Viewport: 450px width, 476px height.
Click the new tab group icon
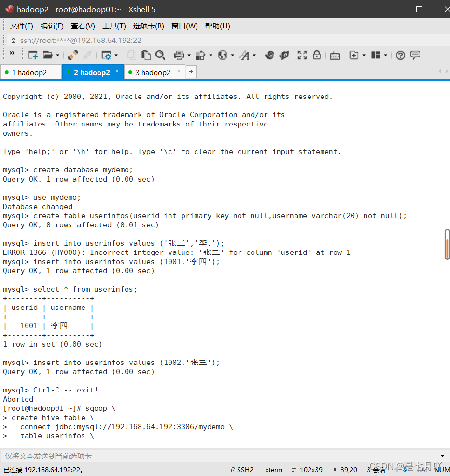point(354,55)
